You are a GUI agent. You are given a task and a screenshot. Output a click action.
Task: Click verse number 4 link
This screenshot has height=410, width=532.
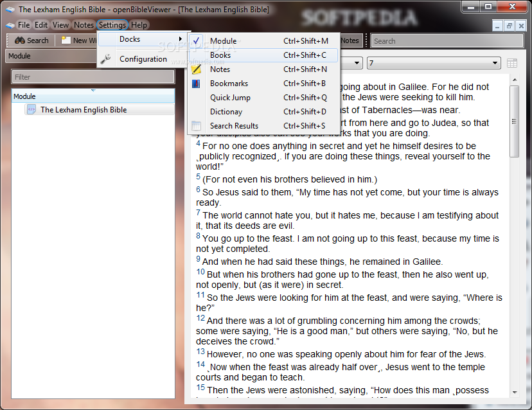tap(198, 143)
